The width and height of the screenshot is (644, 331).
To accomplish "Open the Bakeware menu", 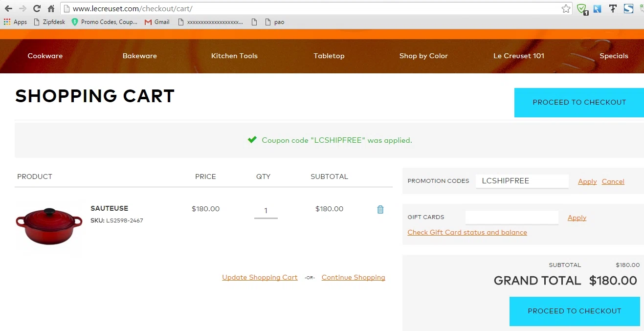I will pos(140,56).
